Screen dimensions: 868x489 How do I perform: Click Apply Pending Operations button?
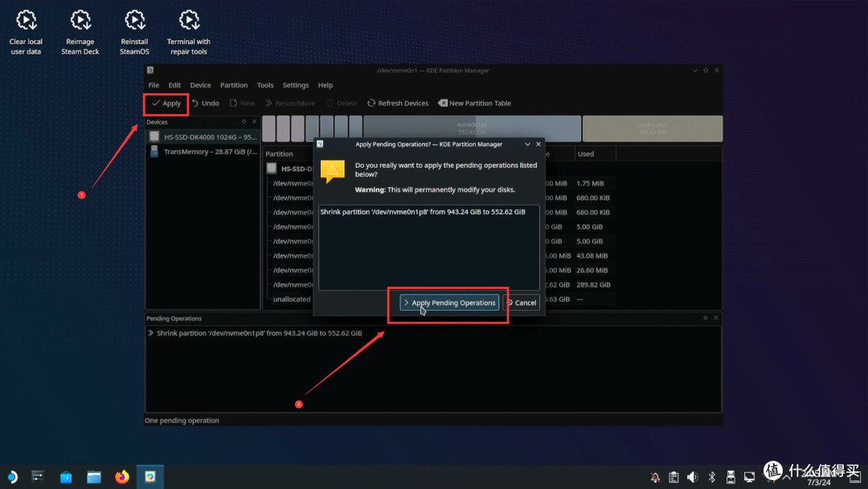(x=449, y=303)
